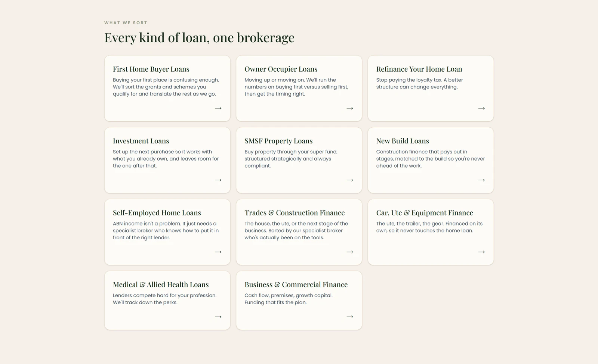Click the 'Every kind of loan, one brokerage' heading
The width and height of the screenshot is (598, 364).
pyautogui.click(x=199, y=38)
